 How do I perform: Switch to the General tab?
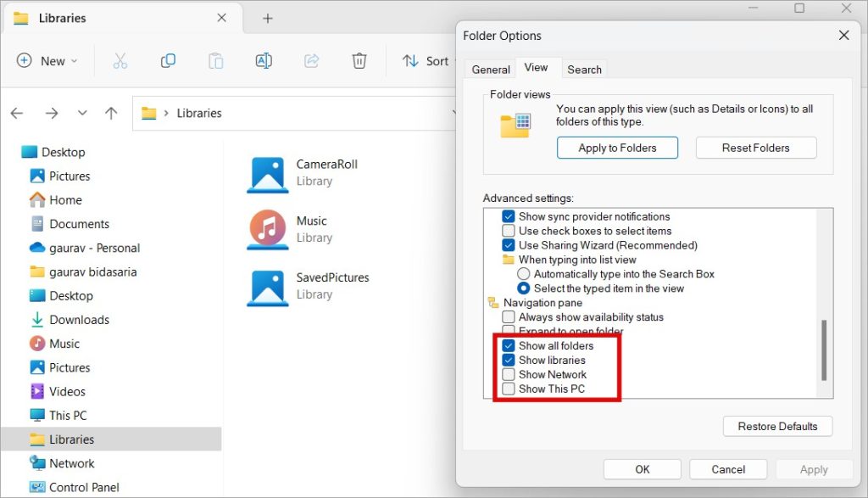click(x=491, y=70)
